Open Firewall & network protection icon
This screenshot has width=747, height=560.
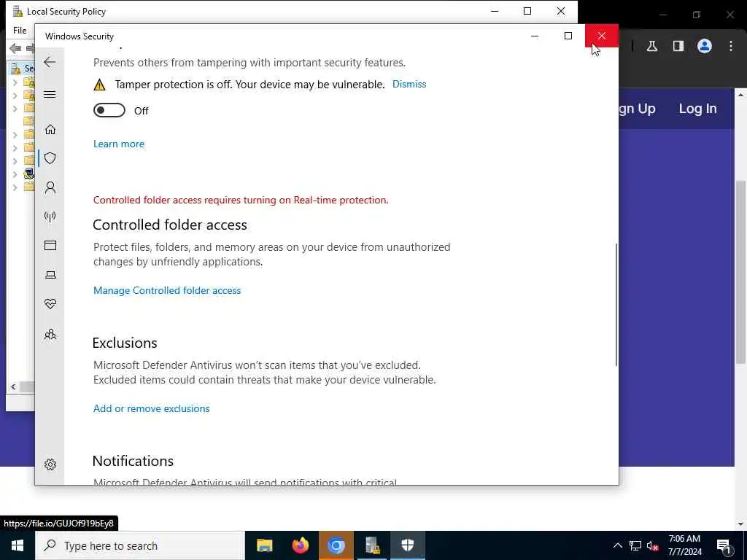50,217
